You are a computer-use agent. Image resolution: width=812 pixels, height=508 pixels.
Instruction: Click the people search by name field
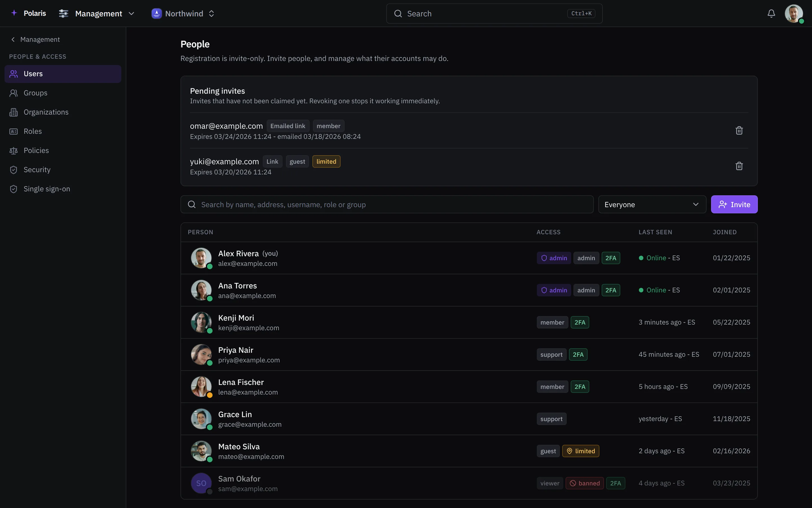click(387, 204)
